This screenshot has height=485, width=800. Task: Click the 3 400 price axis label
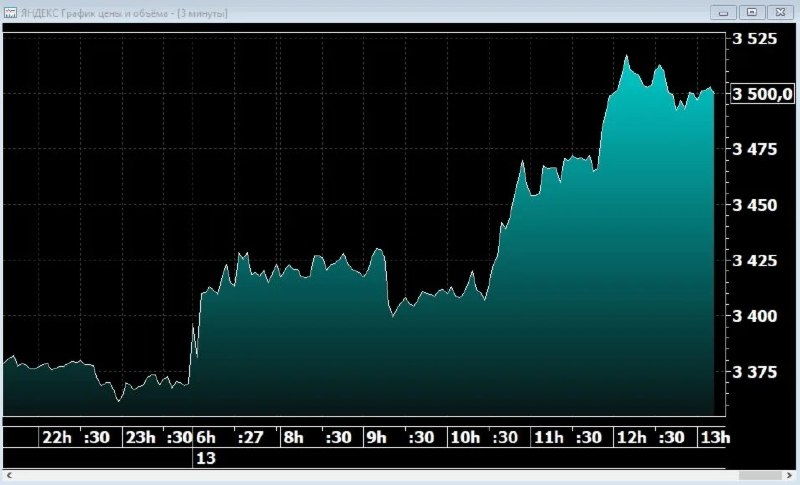tap(755, 316)
